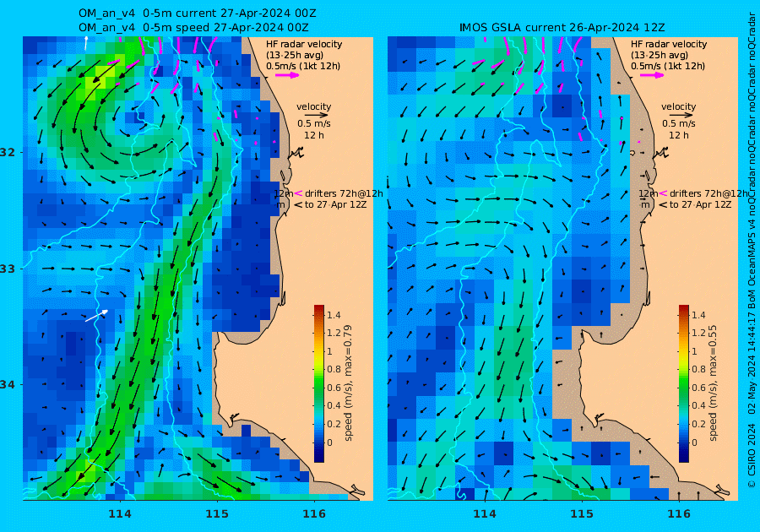Click '0.5 m/s' under velocity in left map

[314, 123]
